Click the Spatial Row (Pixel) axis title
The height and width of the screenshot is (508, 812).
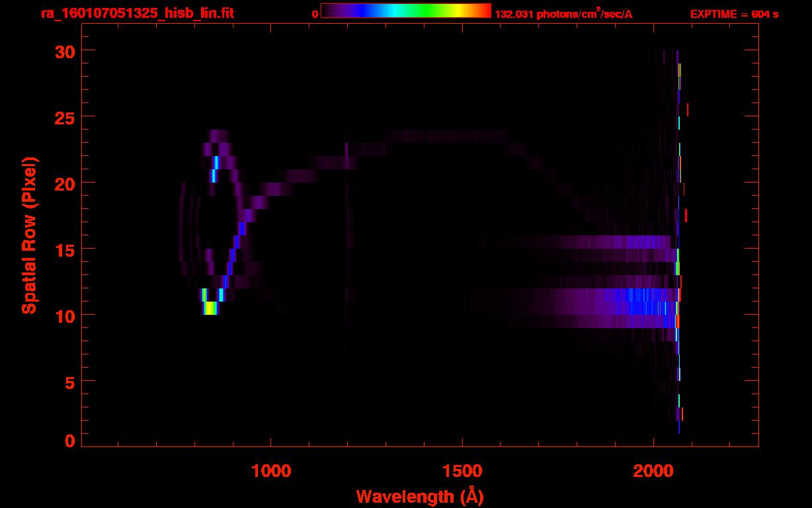[30, 235]
